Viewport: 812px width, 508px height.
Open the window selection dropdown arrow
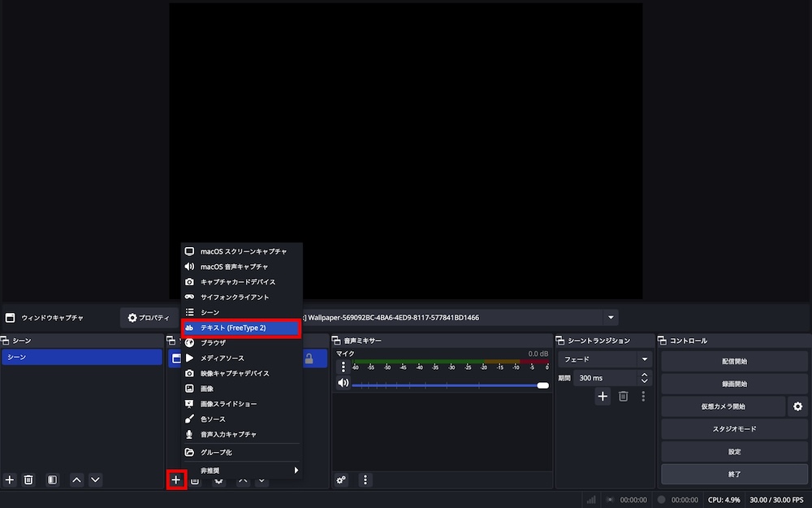(611, 317)
